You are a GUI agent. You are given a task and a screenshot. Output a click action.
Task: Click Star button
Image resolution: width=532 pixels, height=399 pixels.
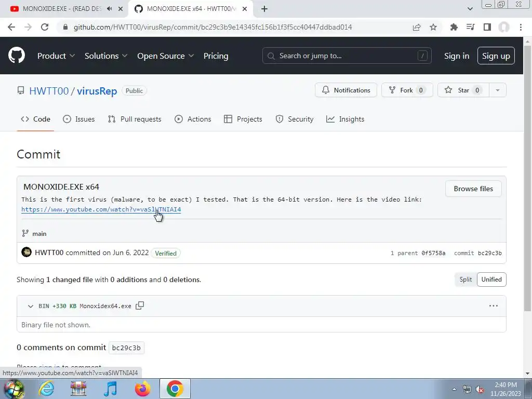(x=463, y=90)
